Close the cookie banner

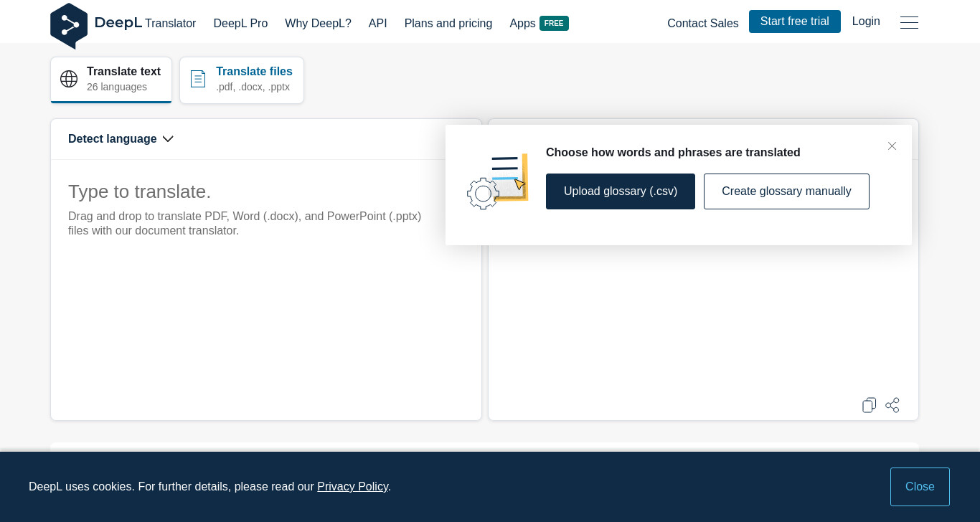coord(920,487)
